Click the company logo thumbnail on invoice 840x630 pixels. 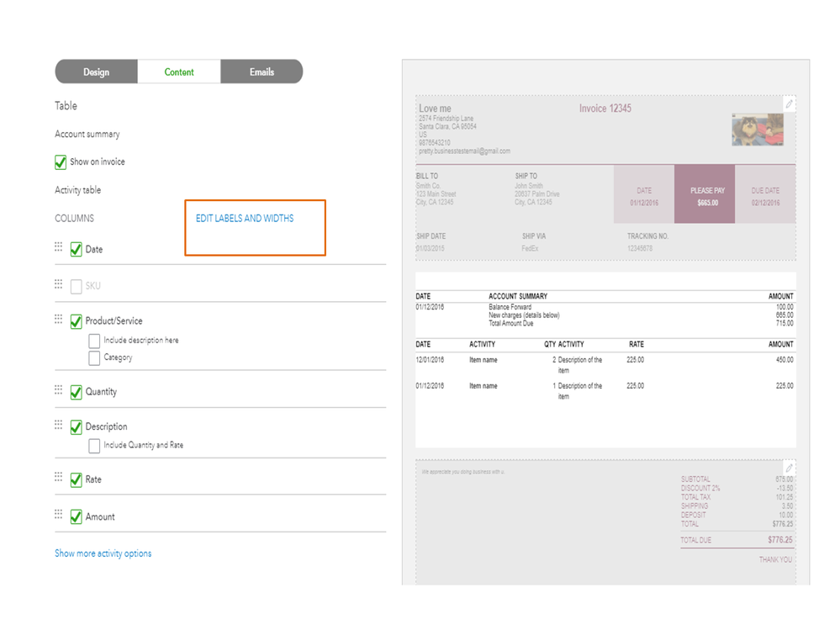point(758,130)
